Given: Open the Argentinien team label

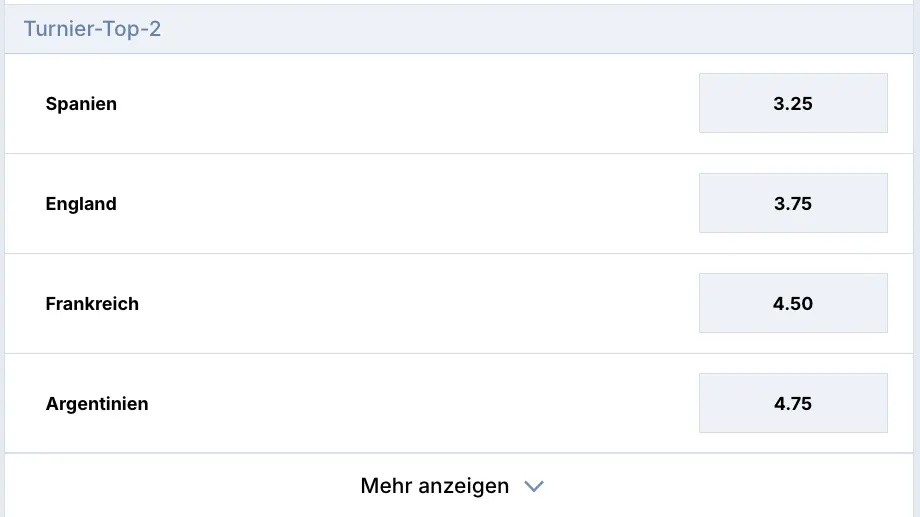Looking at the screenshot, I should pos(97,404).
